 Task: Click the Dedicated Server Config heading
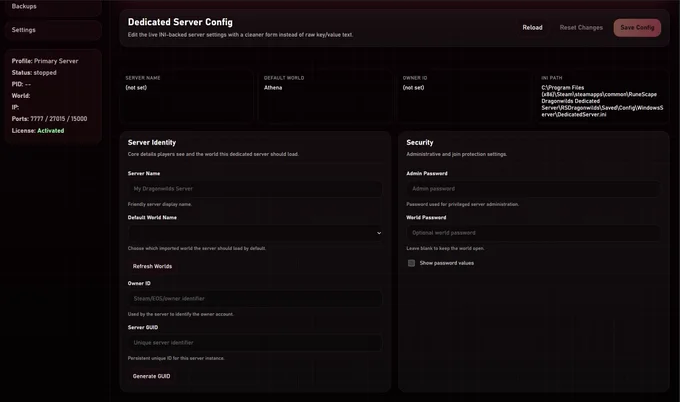click(x=180, y=22)
